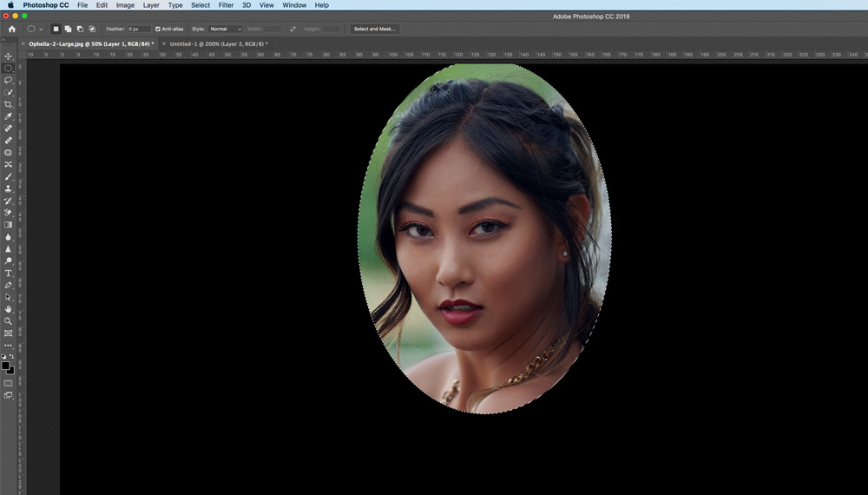Viewport: 868px width, 495px height.
Task: Select the Elliptical Marquee tool in toolbox
Action: (9, 68)
